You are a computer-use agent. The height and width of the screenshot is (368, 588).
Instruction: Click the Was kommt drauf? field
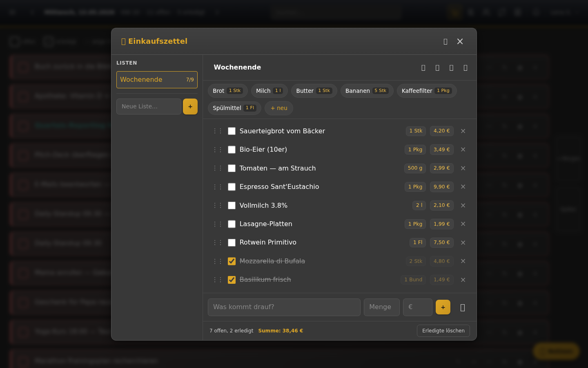[x=284, y=307]
